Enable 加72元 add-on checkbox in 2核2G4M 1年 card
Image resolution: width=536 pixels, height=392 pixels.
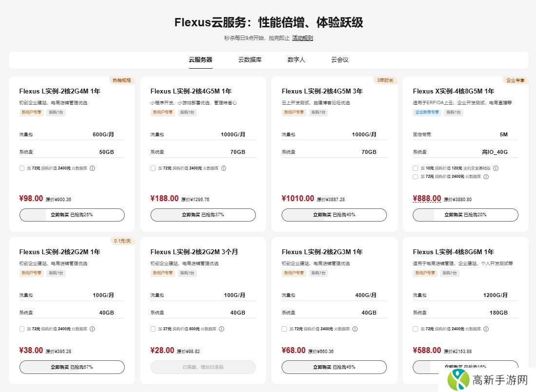[x=22, y=168]
